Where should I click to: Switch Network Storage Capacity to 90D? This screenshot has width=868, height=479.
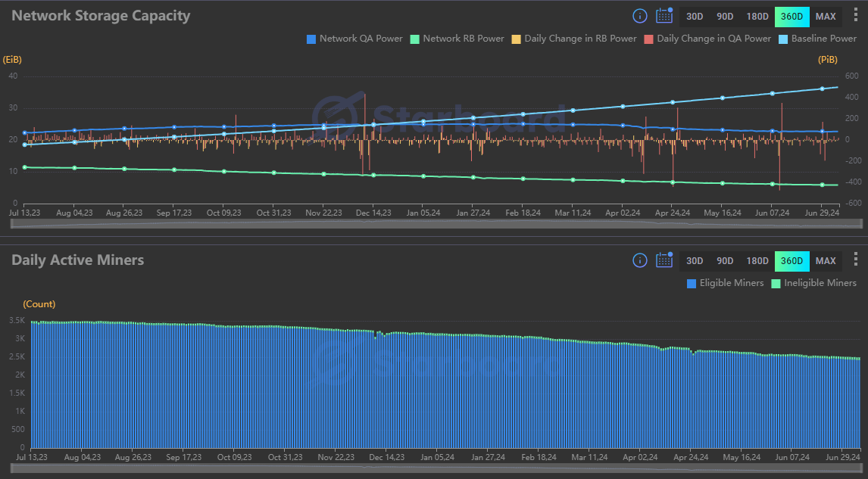725,16
